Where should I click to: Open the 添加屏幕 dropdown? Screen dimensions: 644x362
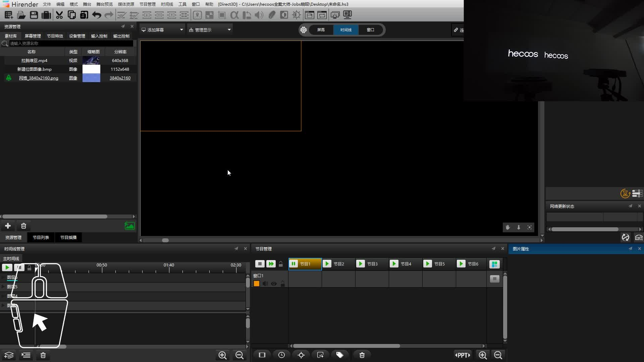coord(162,30)
